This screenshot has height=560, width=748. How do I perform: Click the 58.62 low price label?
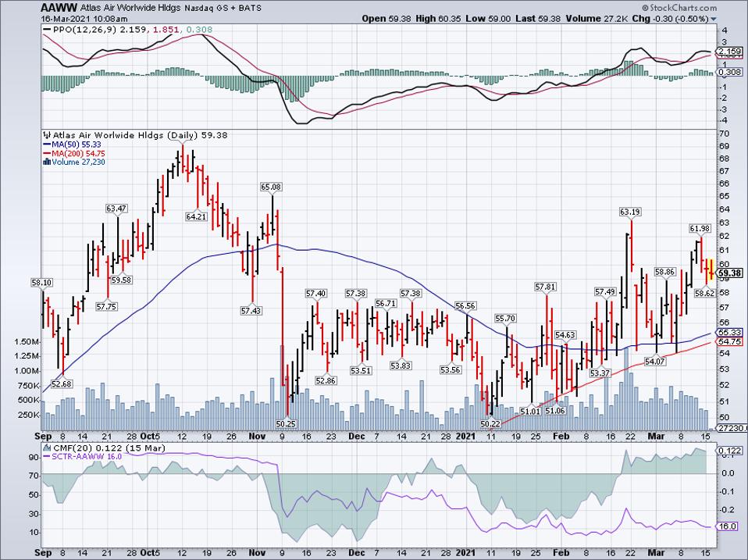704,294
